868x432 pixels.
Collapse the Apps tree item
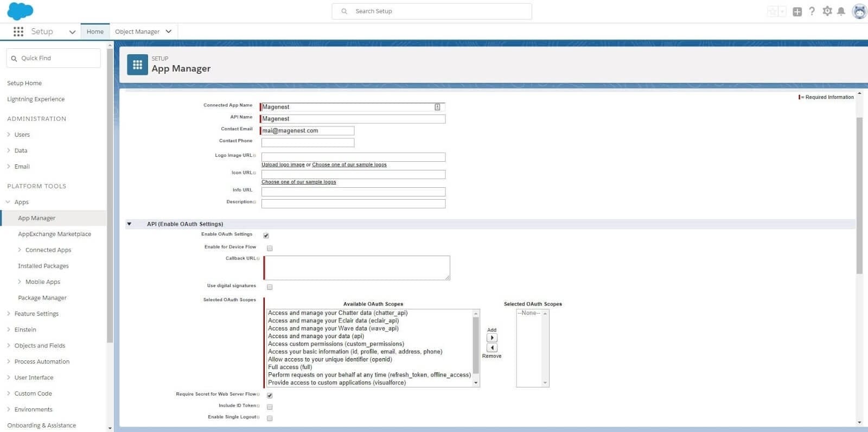click(x=8, y=202)
